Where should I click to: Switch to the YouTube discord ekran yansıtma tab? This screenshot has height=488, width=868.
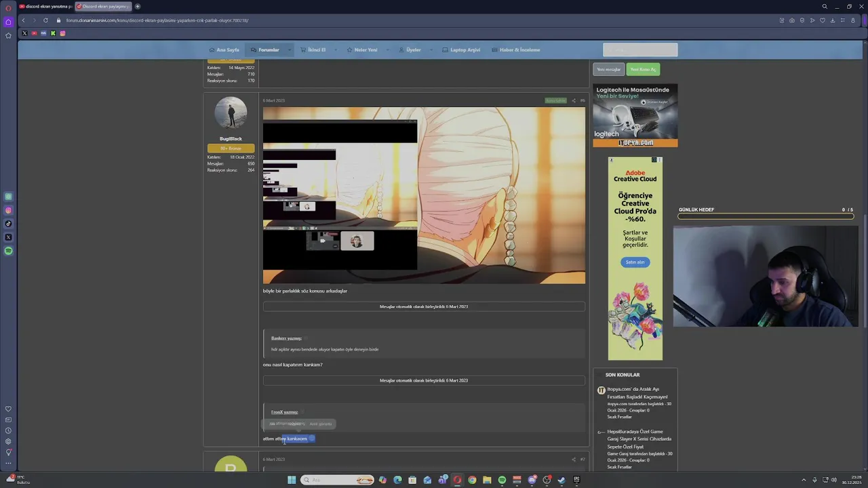(x=45, y=7)
